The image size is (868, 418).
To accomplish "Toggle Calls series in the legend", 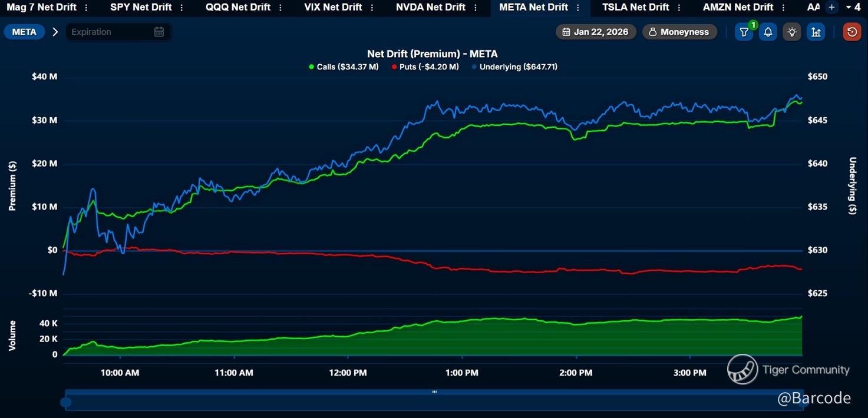I will point(344,67).
